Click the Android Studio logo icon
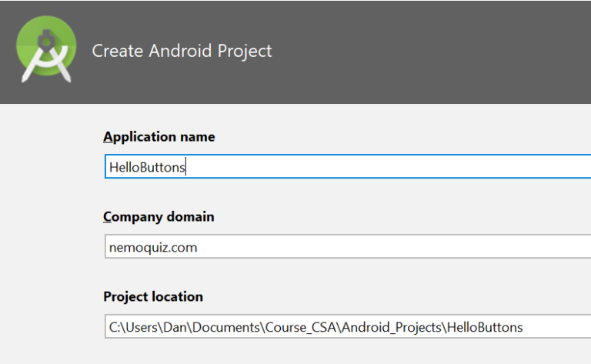The image size is (591, 364). (46, 49)
